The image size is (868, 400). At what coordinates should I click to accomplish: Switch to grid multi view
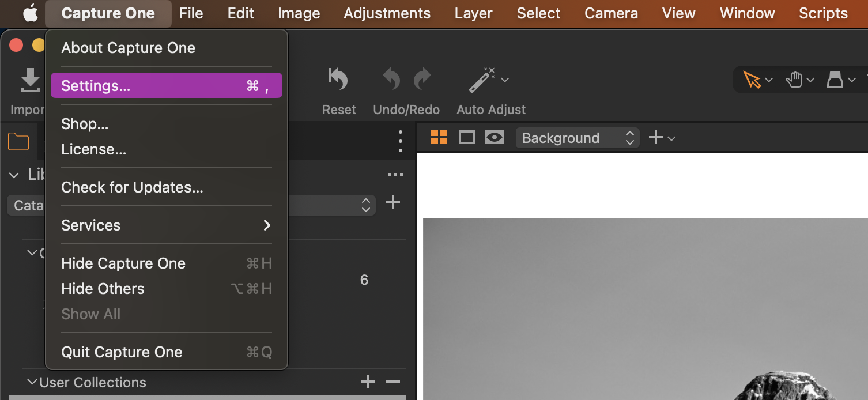pos(439,137)
